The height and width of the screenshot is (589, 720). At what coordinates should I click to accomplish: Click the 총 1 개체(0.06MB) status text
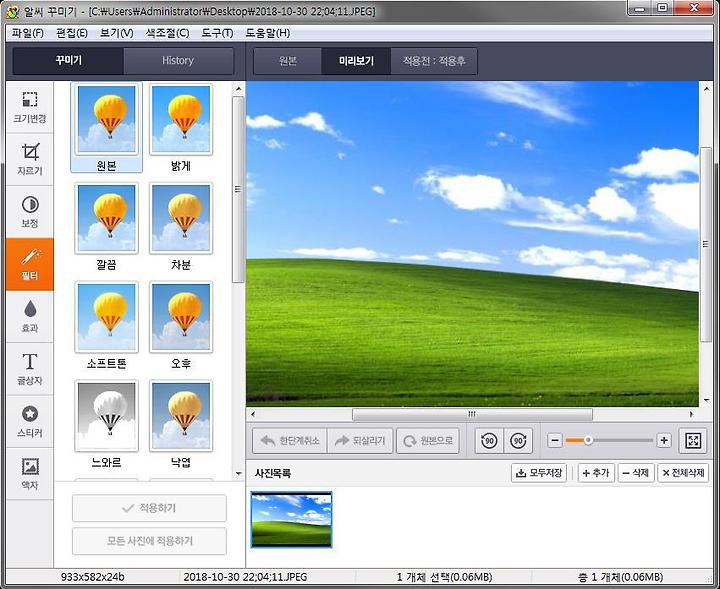point(620,577)
